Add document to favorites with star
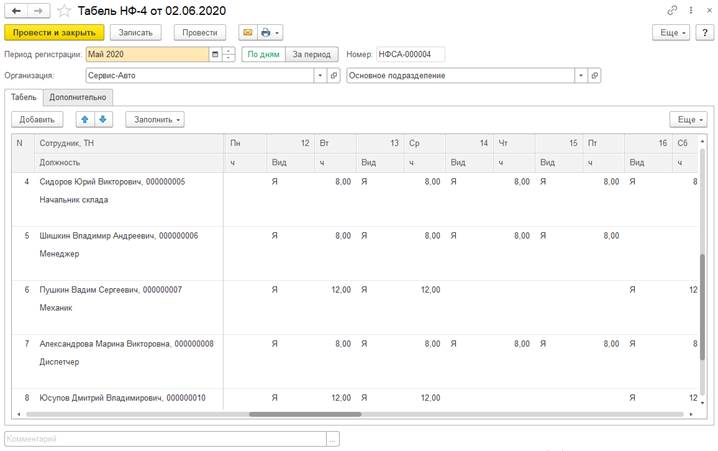The image size is (718, 451). (64, 10)
